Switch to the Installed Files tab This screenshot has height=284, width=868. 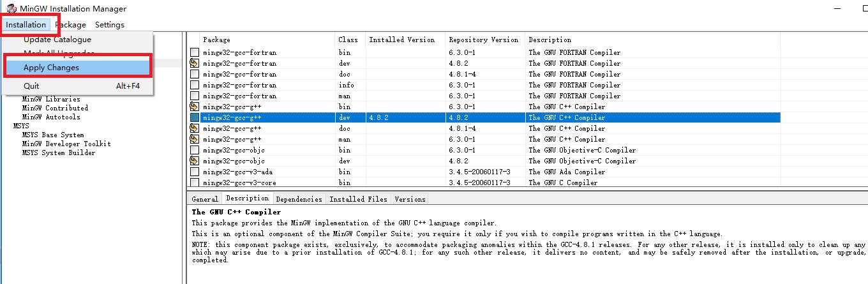click(x=358, y=199)
